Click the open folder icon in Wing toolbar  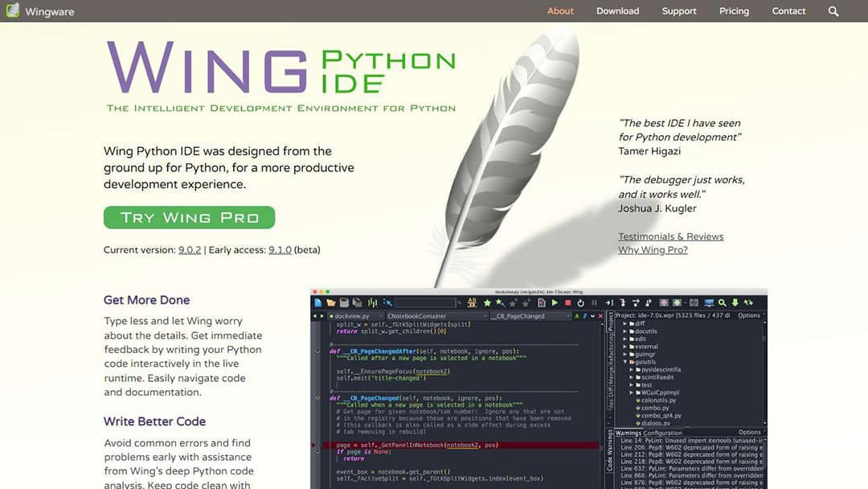point(331,303)
